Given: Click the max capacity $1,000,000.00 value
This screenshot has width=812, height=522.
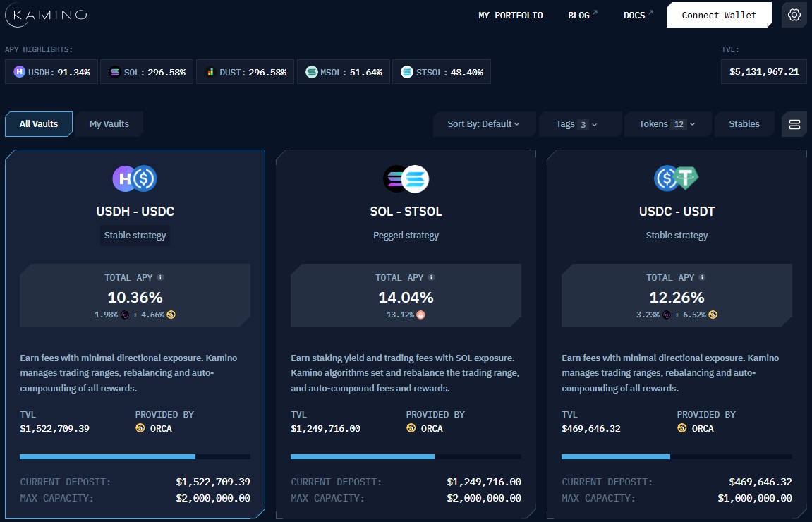Looking at the screenshot, I should pyautogui.click(x=755, y=498).
